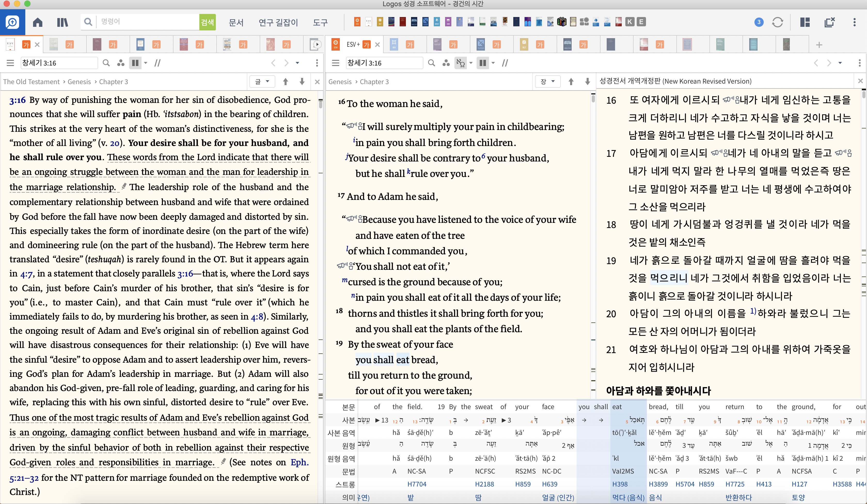Screen dimensions: 867x504
Task: Open the Logos home page icon
Action: [x=37, y=22]
